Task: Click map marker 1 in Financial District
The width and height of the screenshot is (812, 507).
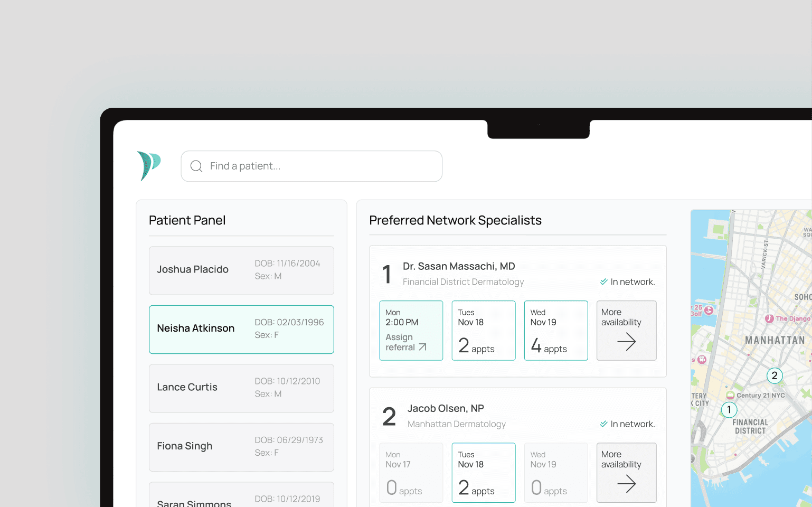Action: [729, 409]
